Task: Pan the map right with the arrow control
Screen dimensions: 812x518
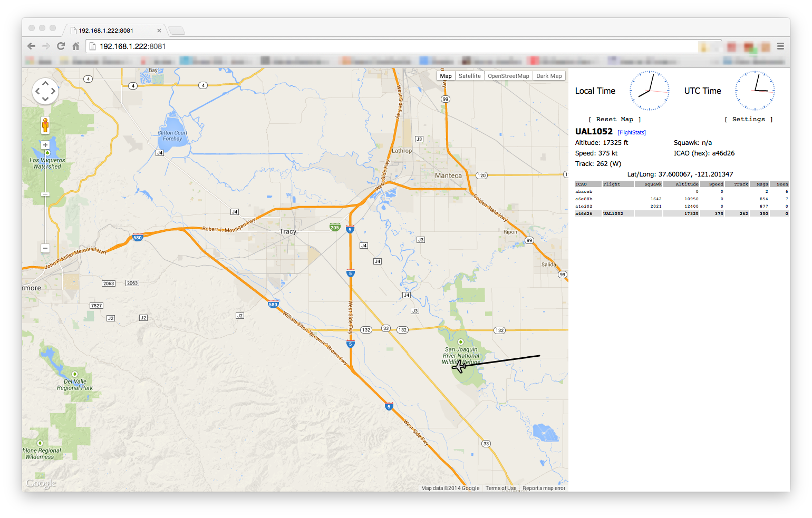Action: coord(53,91)
